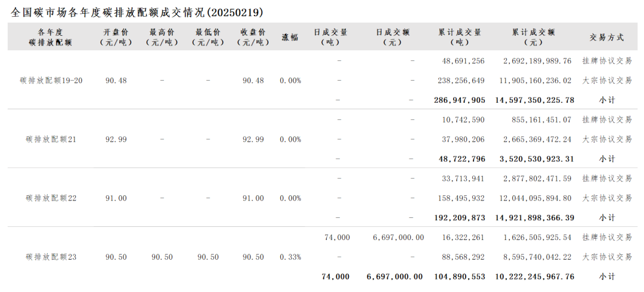Select the 收盘价 column header
Screen dimensions: 644x292
point(253,37)
